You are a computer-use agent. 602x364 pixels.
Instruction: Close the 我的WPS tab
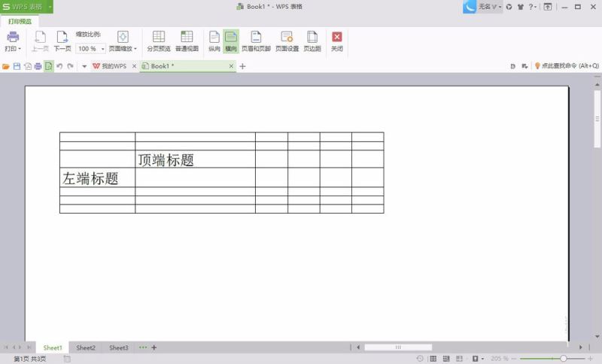click(134, 66)
